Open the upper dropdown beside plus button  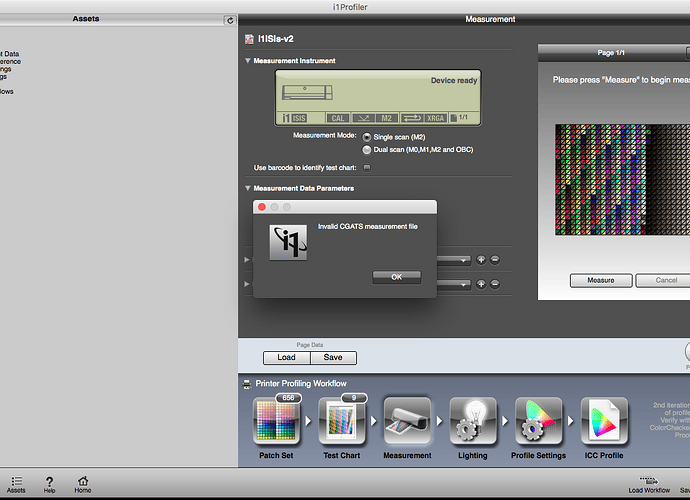pos(454,260)
